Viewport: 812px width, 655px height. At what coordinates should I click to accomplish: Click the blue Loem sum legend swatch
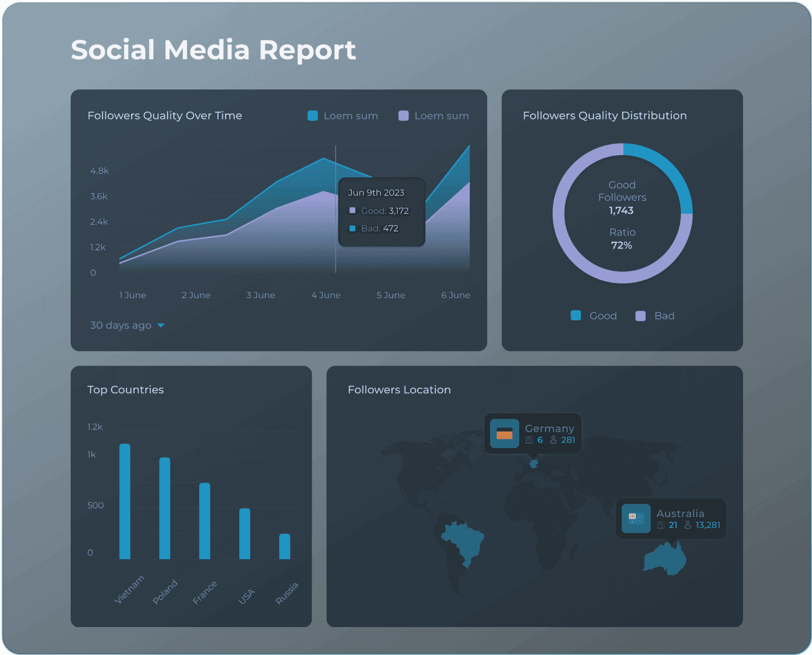coord(313,116)
